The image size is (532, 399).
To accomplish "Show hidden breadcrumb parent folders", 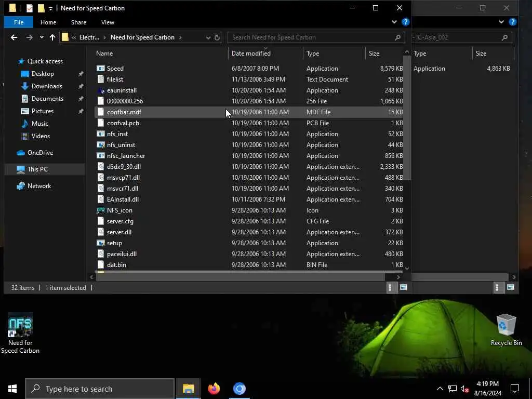I will (x=74, y=37).
